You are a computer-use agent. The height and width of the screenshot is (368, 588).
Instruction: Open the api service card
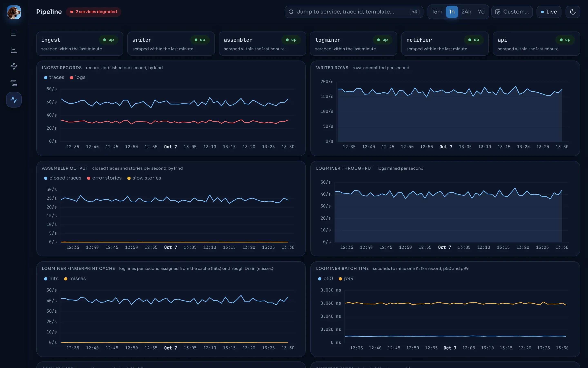point(536,44)
